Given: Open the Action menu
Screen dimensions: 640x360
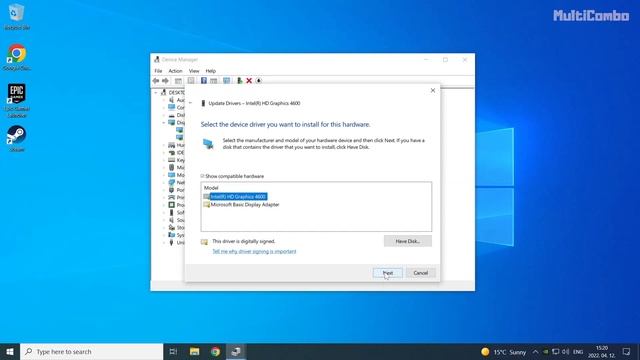Looking at the screenshot, I should pyautogui.click(x=176, y=71).
